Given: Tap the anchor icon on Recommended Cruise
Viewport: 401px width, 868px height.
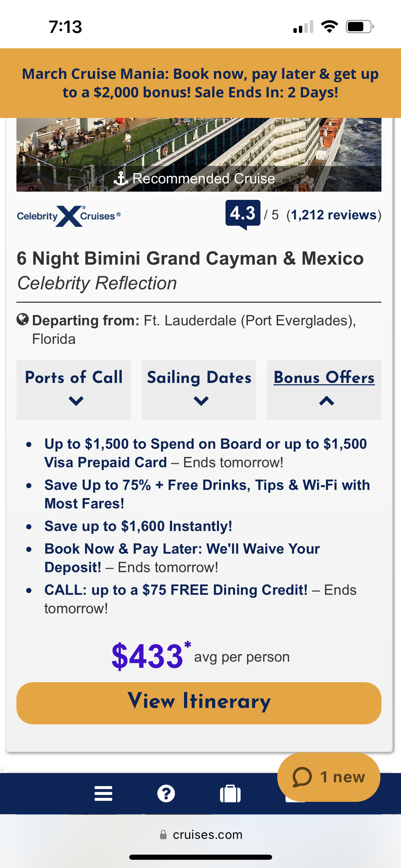Looking at the screenshot, I should (x=121, y=178).
